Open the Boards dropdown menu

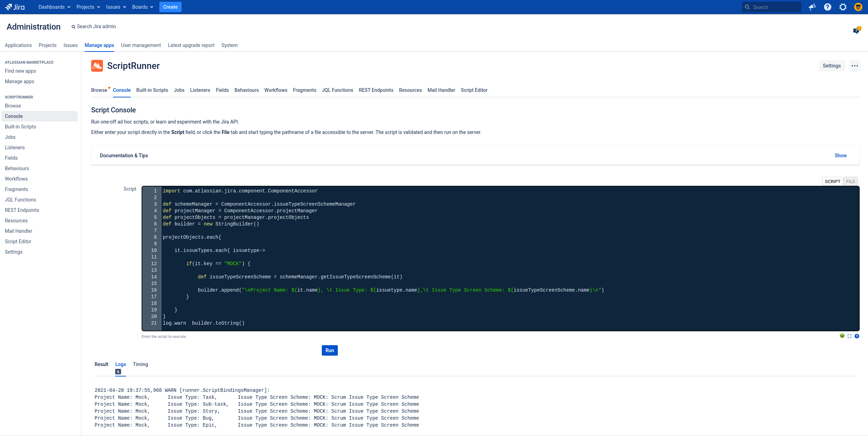142,7
